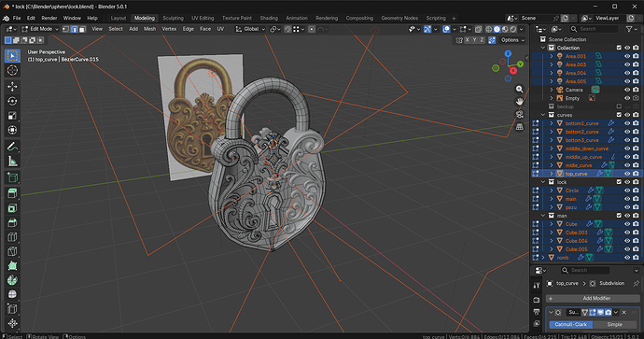The width and height of the screenshot is (644, 339).
Task: Toggle camera view gizmo button
Action: click(520, 114)
